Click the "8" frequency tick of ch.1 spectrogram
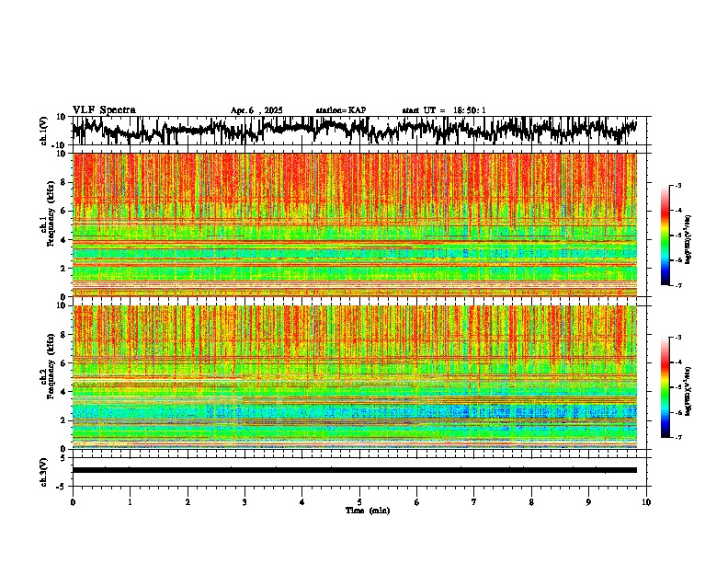Screen dimensions: 728x563 pyautogui.click(x=63, y=182)
